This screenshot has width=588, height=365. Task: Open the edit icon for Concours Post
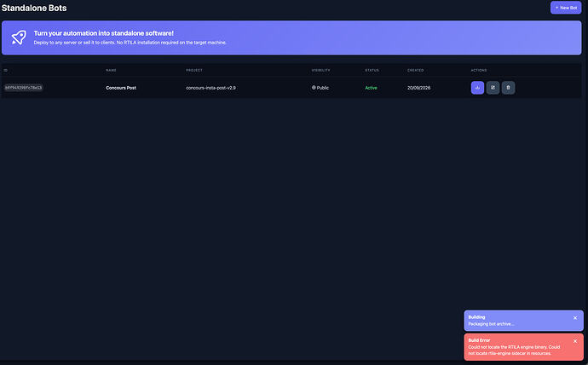493,88
